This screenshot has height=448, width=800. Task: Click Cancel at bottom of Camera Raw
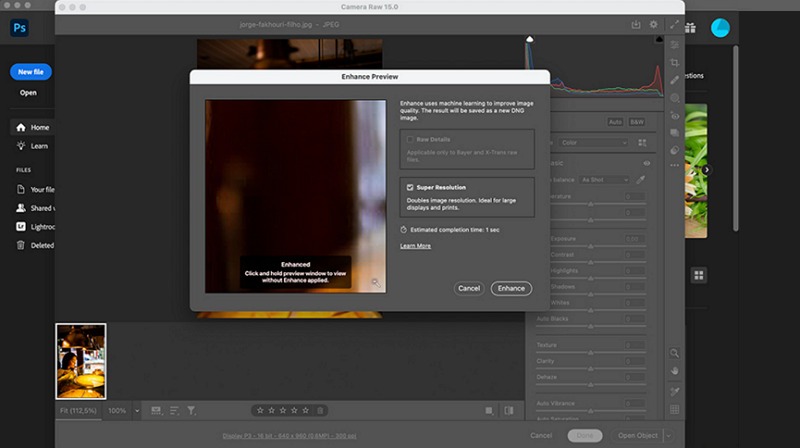(541, 435)
